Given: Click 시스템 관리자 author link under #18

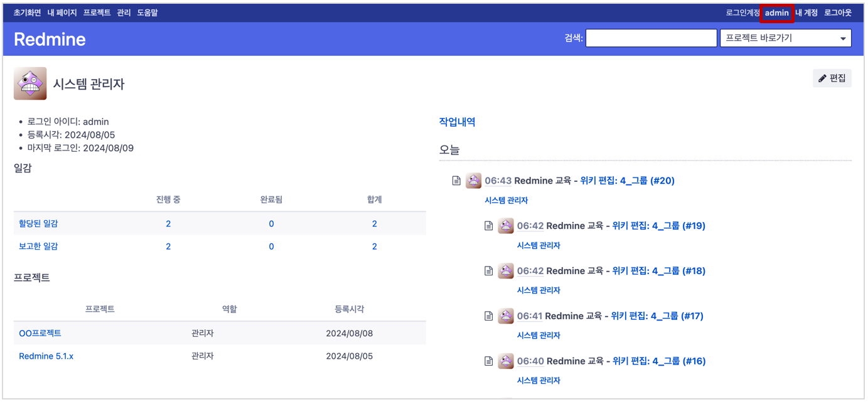Looking at the screenshot, I should [x=538, y=290].
